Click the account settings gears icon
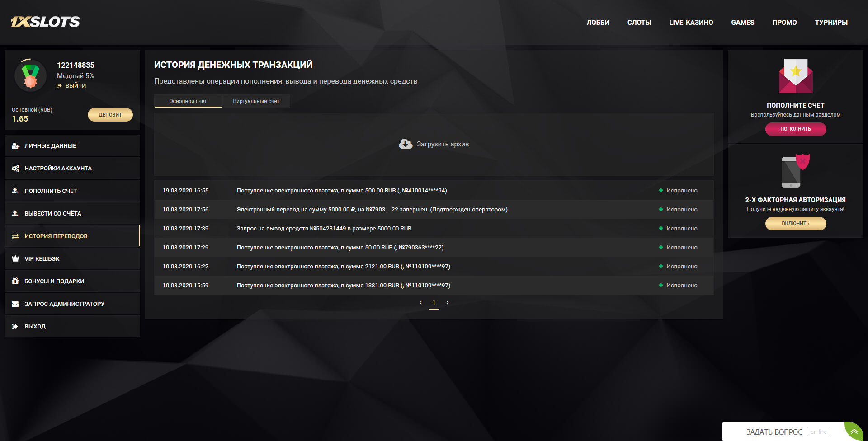This screenshot has height=441, width=868. (15, 168)
